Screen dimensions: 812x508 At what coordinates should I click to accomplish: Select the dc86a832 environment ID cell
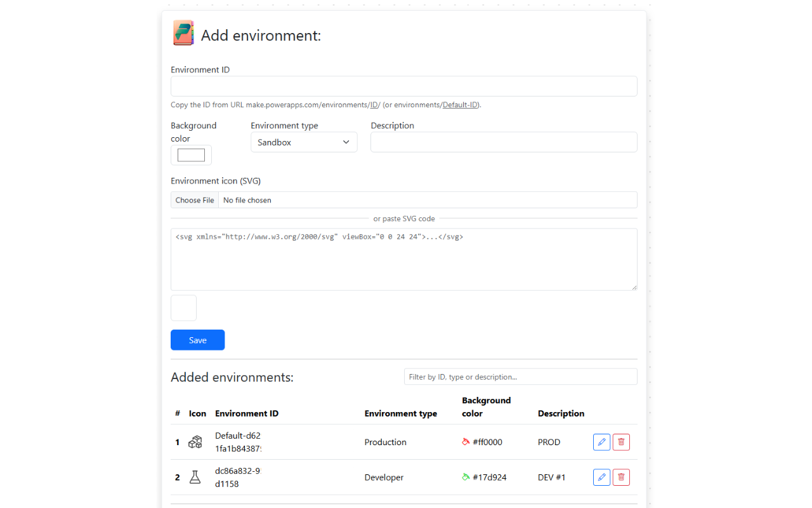click(239, 477)
